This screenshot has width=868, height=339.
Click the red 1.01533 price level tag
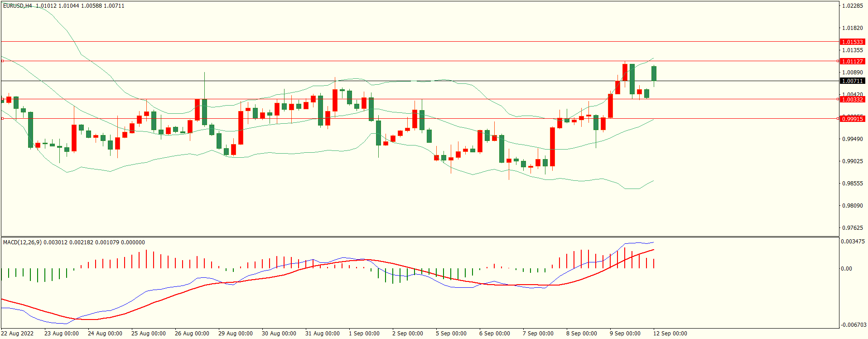pos(852,42)
